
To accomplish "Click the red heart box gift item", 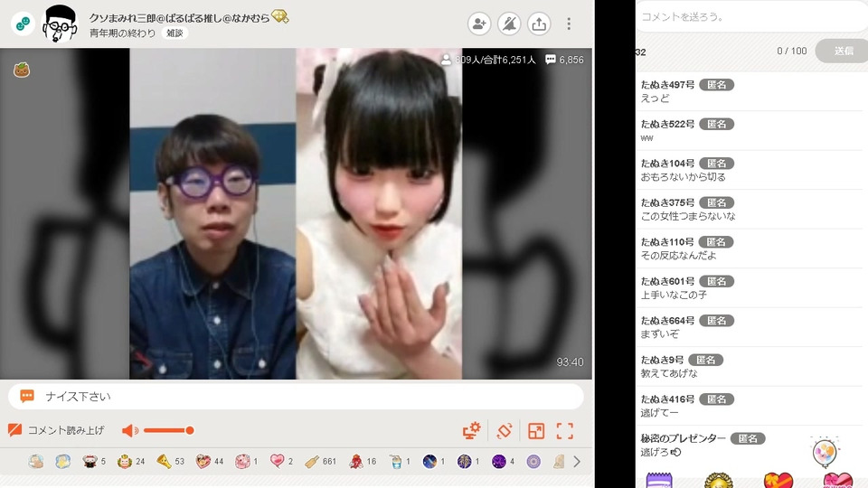I will 778,480.
